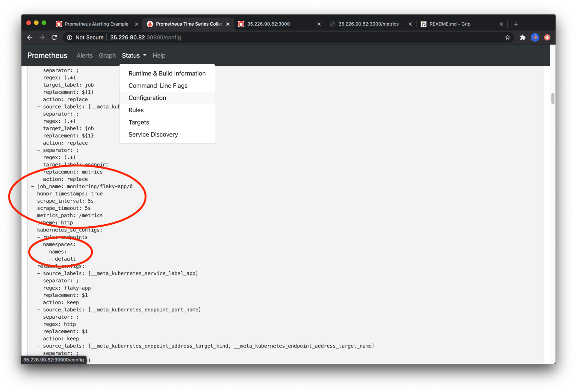Open the Alerts page link

point(84,55)
